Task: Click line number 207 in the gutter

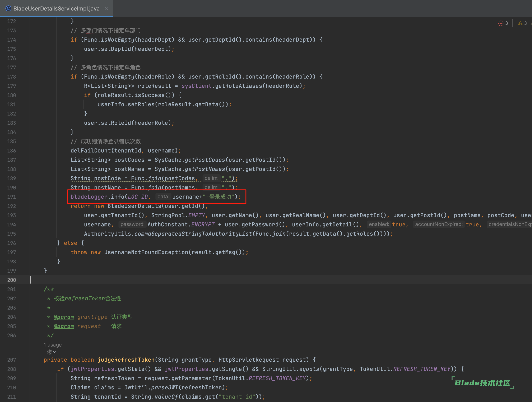Action: (12, 360)
